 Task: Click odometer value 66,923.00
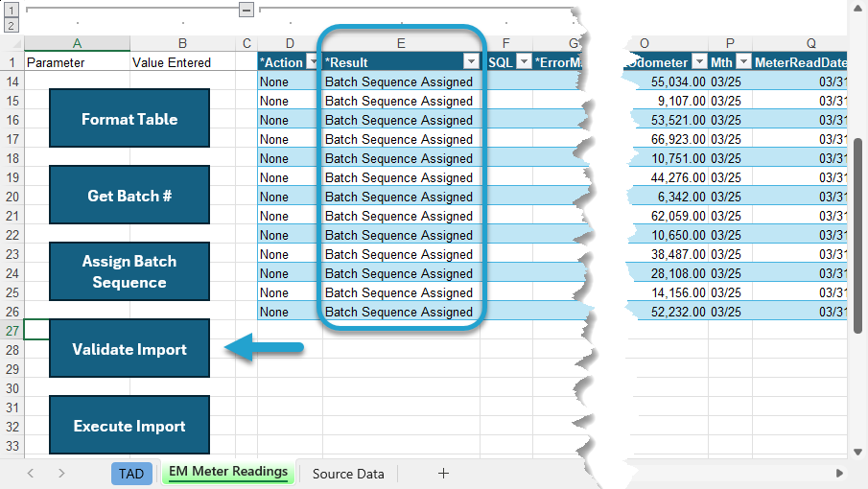(x=678, y=139)
